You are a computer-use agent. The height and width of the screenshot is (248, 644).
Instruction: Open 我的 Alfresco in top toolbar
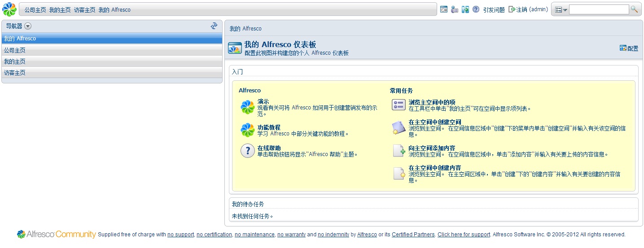coord(114,9)
